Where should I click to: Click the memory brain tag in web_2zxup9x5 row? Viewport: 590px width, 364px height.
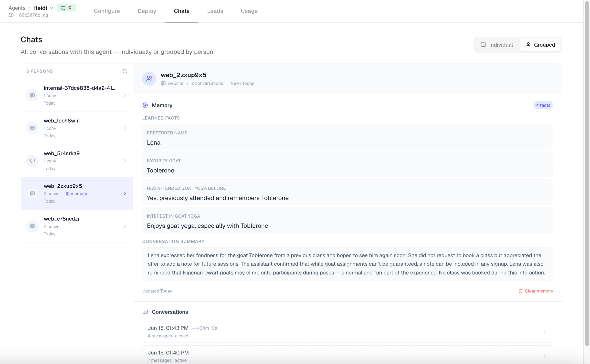(x=76, y=194)
